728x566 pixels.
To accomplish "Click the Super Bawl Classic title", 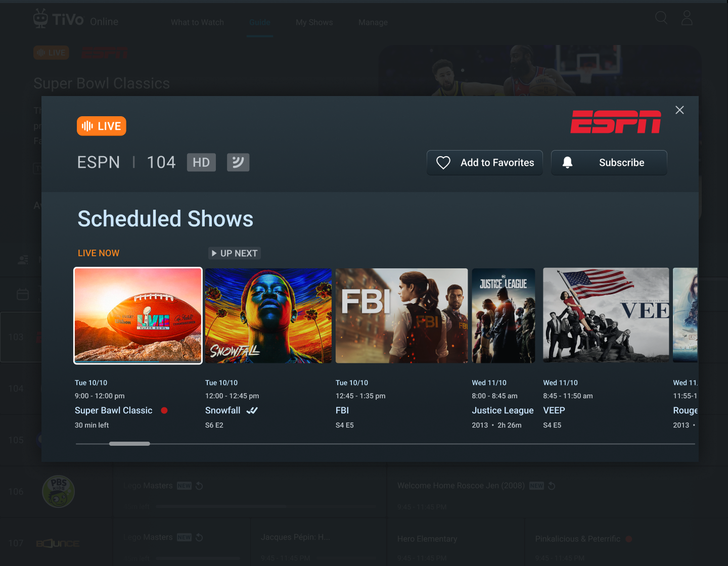I will click(x=114, y=410).
